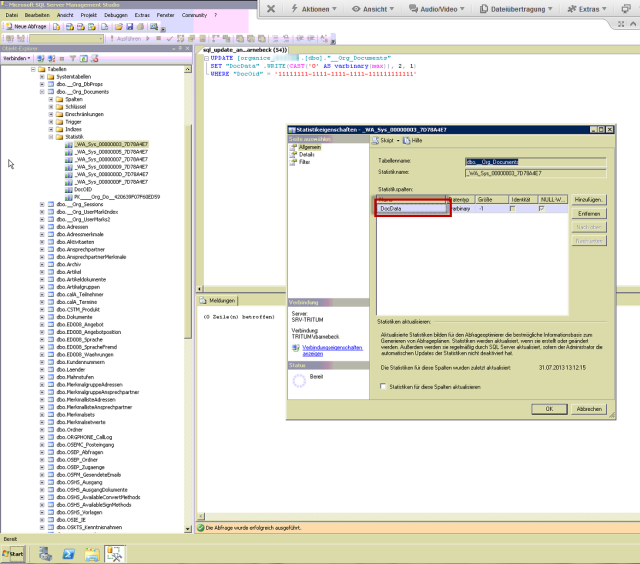
Task: Click the parse checkmark icon in query toolbar
Action: [170, 39]
